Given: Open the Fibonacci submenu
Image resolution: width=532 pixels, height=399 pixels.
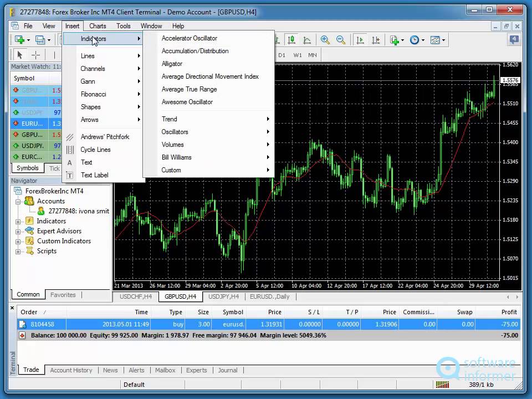Looking at the screenshot, I should [104, 94].
